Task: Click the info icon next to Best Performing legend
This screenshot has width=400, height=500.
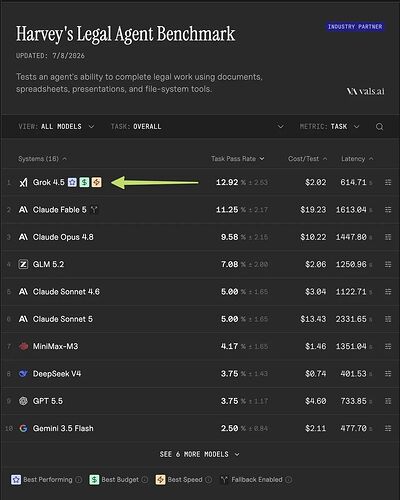Action: point(78,480)
